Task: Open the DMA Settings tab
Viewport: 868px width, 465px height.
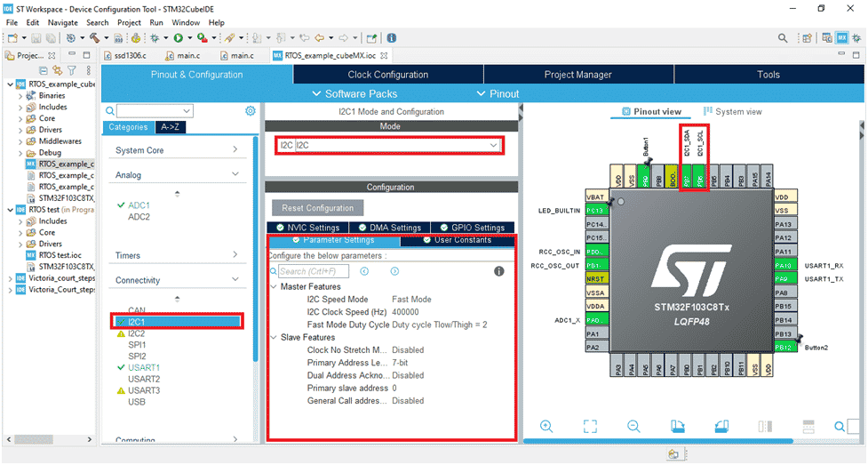Action: [390, 228]
